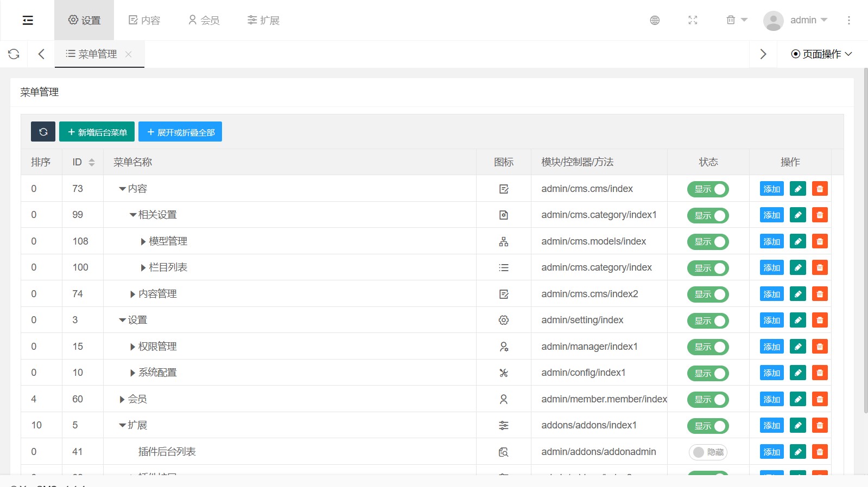Open the trash cache-clear dropdown
This screenshot has height=487, width=868.
coord(737,20)
